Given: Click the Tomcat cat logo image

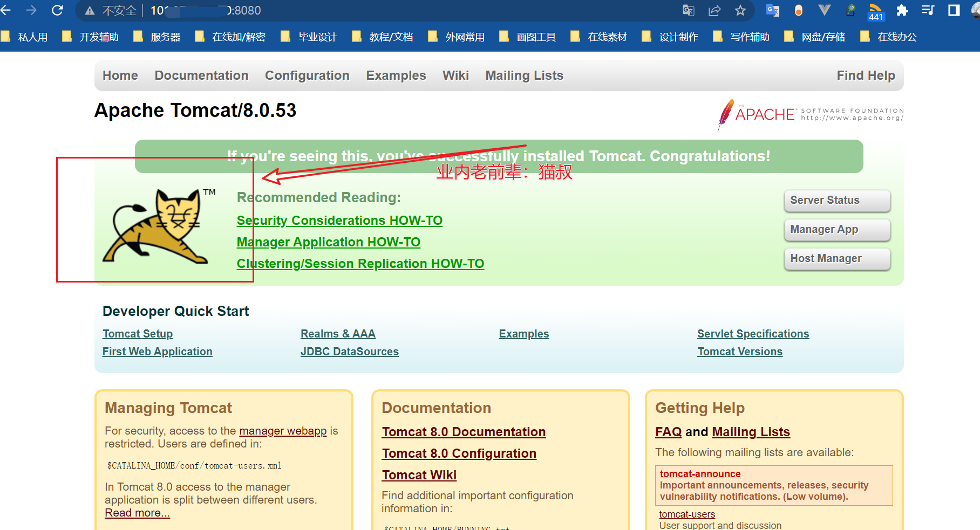Looking at the screenshot, I should point(159,226).
